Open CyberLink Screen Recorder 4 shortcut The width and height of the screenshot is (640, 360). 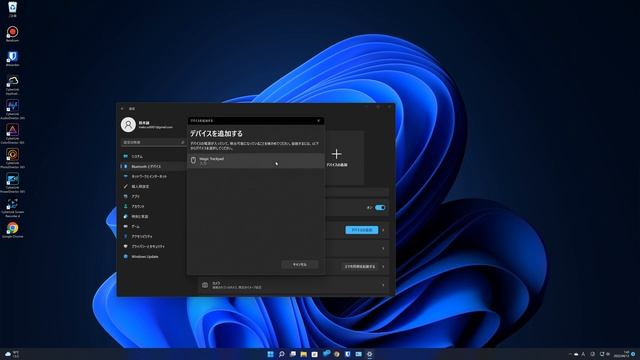[12, 207]
